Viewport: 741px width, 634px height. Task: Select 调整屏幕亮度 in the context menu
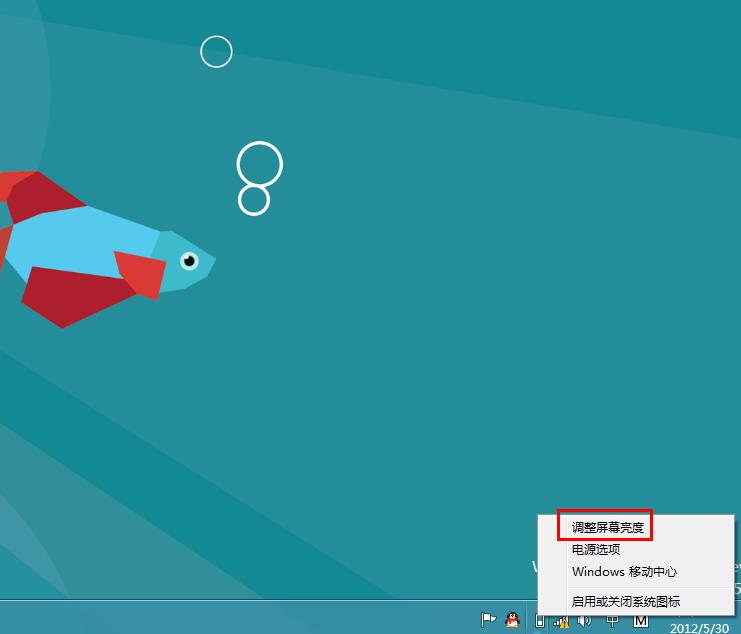pos(608,526)
